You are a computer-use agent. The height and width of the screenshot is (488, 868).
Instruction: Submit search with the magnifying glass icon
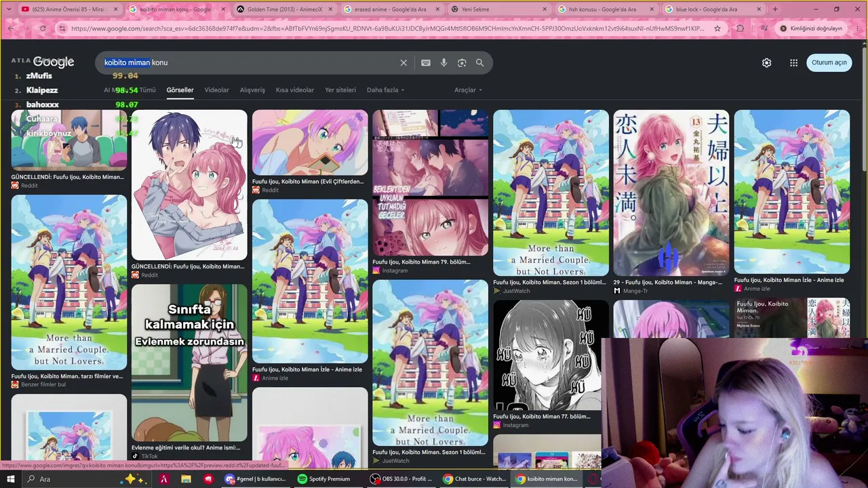click(480, 62)
